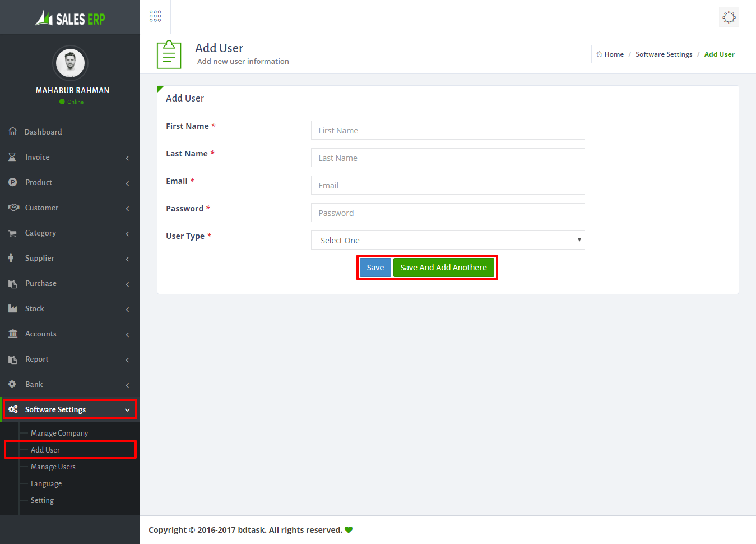Collapse the Software Settings menu
756x544 pixels.
pyautogui.click(x=127, y=410)
